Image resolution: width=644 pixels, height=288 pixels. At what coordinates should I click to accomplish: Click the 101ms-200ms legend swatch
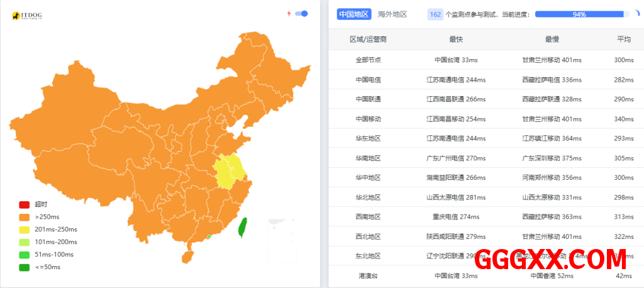pyautogui.click(x=25, y=242)
